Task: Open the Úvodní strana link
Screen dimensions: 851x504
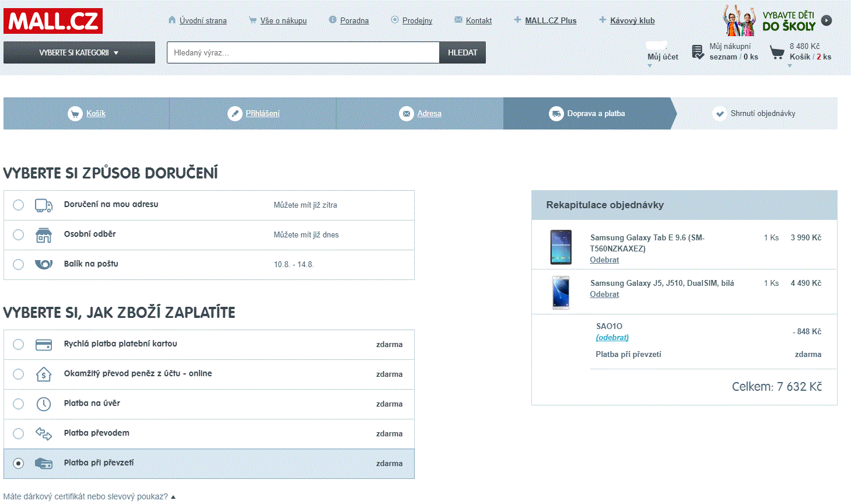Action: click(203, 20)
